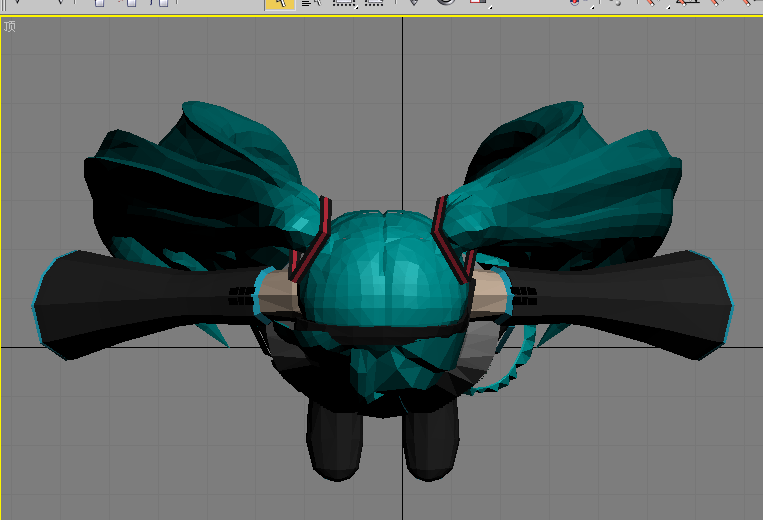Open the Snaps Toggle flyout
This screenshot has height=520, width=763.
[x=656, y=3]
